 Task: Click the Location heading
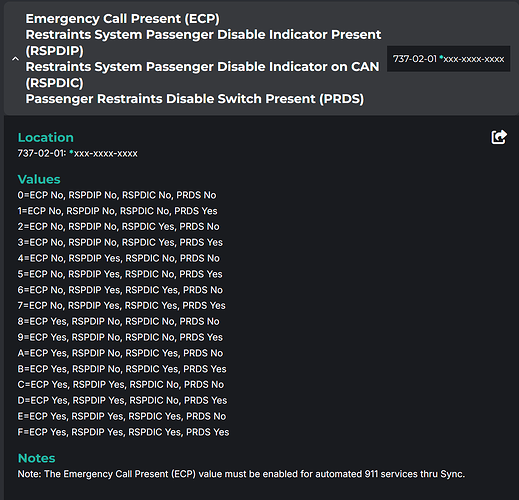[46, 137]
